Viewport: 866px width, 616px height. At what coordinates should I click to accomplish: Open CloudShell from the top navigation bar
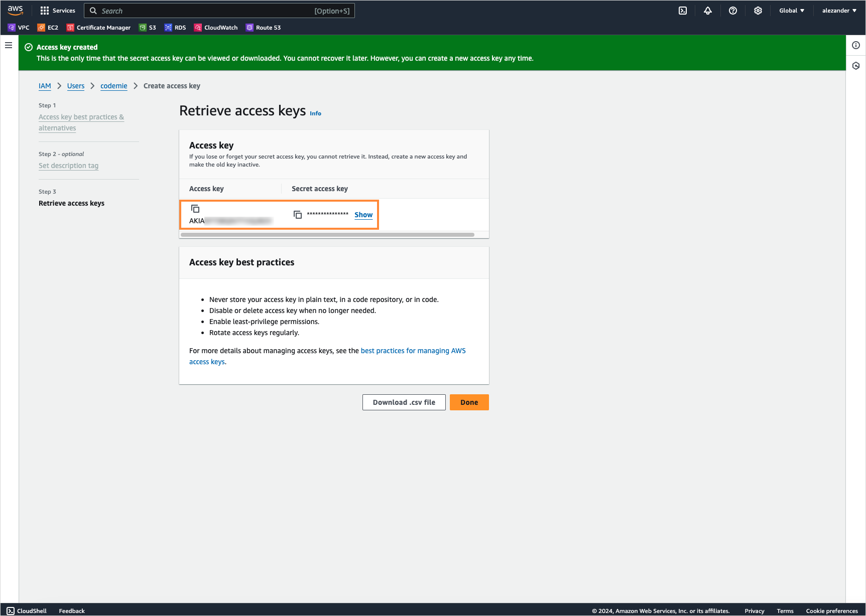point(683,10)
